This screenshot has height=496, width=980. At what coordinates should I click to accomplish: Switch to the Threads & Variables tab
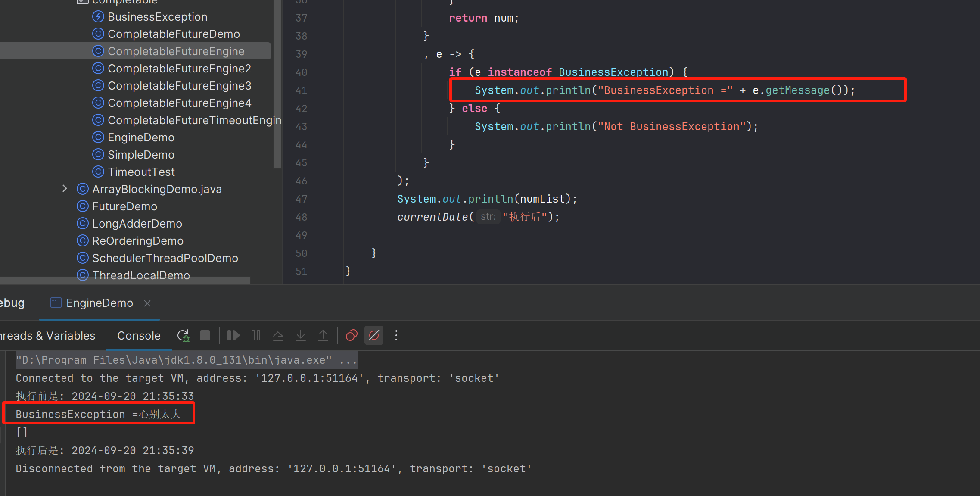coord(47,336)
